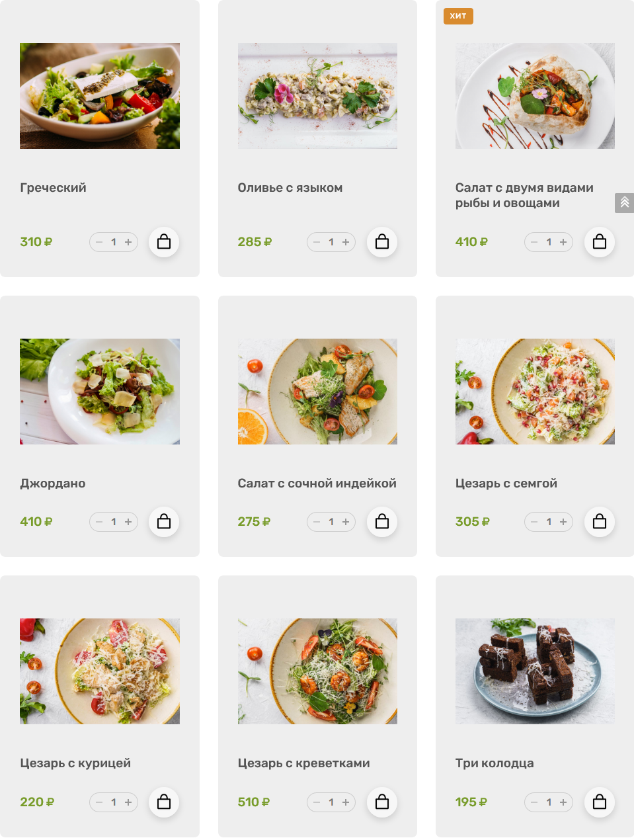Click the ХИТ badge on fish salad
The height and width of the screenshot is (840, 634).
(458, 16)
